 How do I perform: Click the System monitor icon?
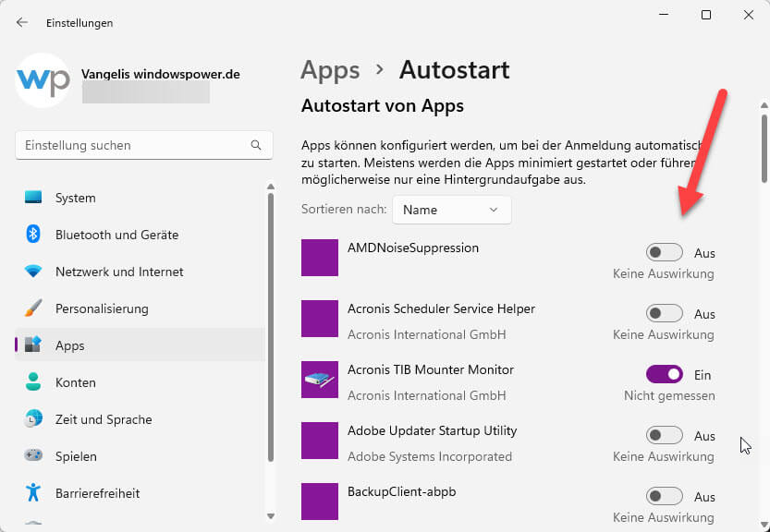[33, 198]
